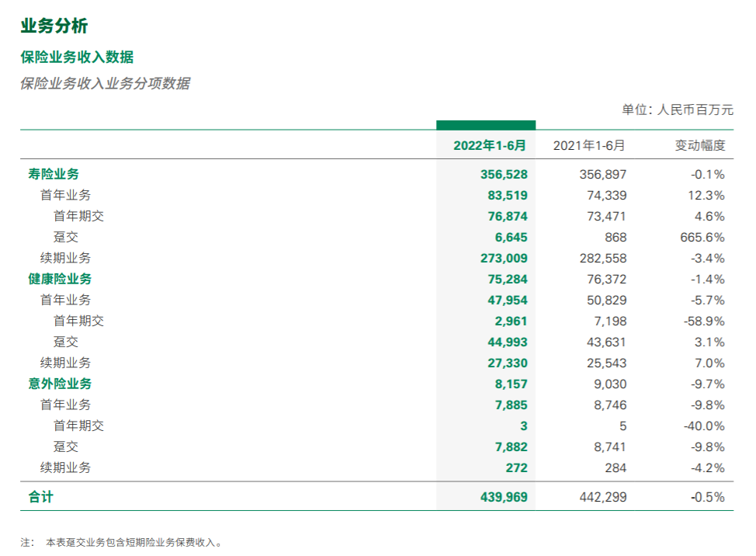Click the 439,969 total for 2022

pos(504,497)
